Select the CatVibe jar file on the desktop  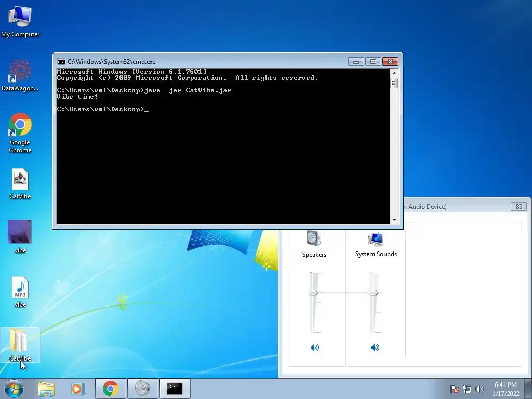(x=20, y=184)
